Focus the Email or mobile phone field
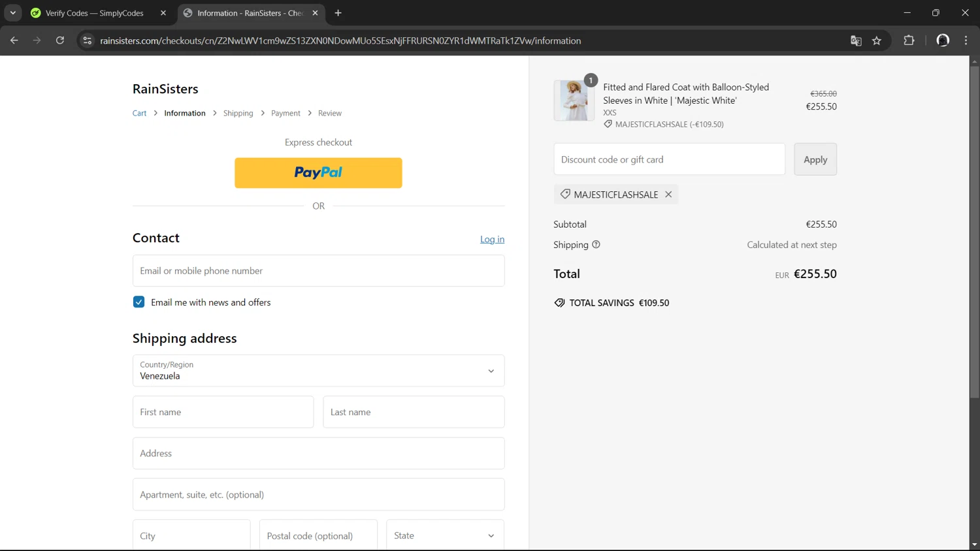Image resolution: width=980 pixels, height=551 pixels. (x=318, y=271)
